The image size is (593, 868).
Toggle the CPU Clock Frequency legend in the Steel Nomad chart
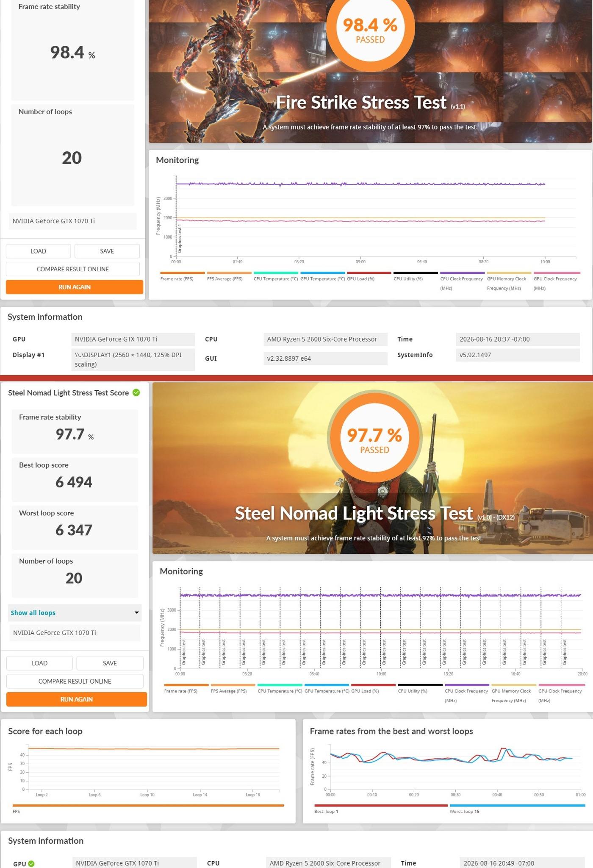tap(467, 693)
